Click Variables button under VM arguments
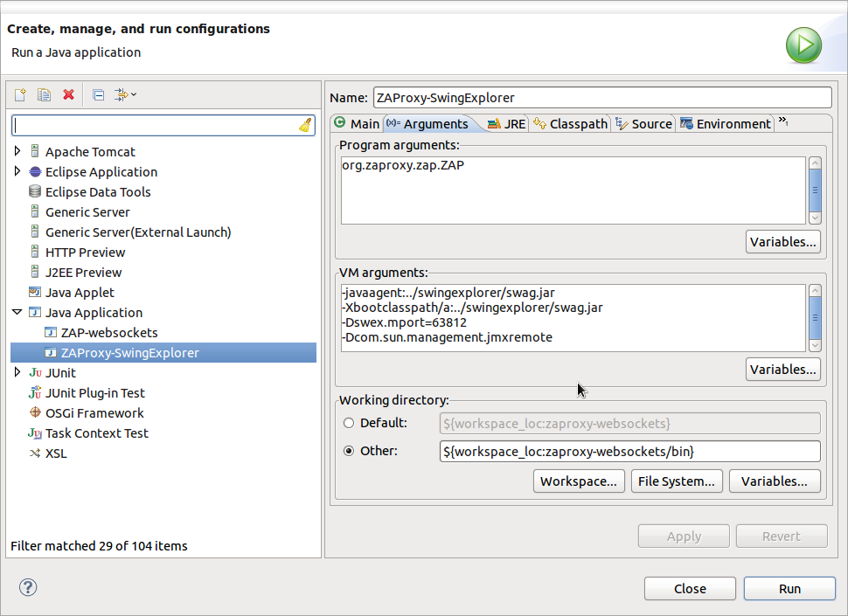Screen dimensions: 848x616 point(782,369)
